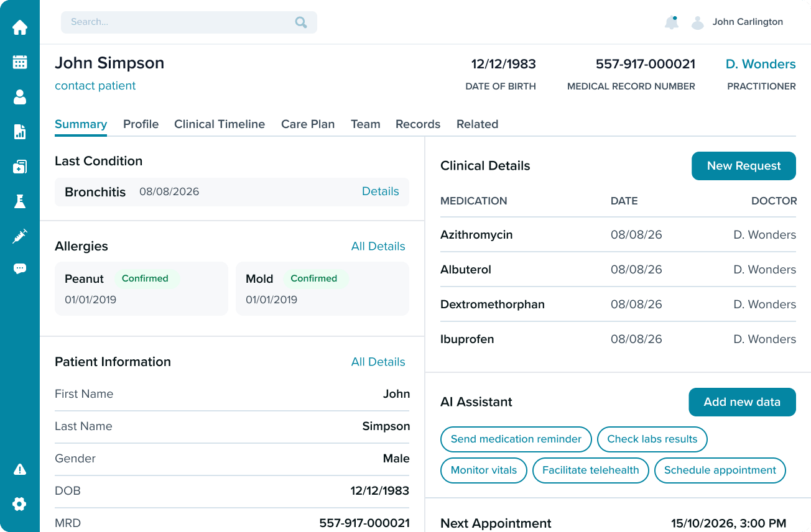Open the Peanut allergy card
This screenshot has height=532, width=811.
pos(141,288)
